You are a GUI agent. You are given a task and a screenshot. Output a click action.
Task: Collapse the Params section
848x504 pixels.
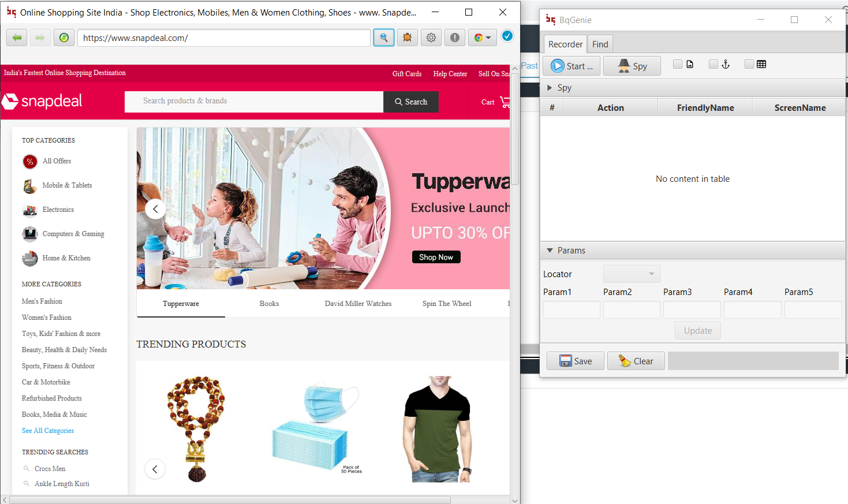point(550,251)
